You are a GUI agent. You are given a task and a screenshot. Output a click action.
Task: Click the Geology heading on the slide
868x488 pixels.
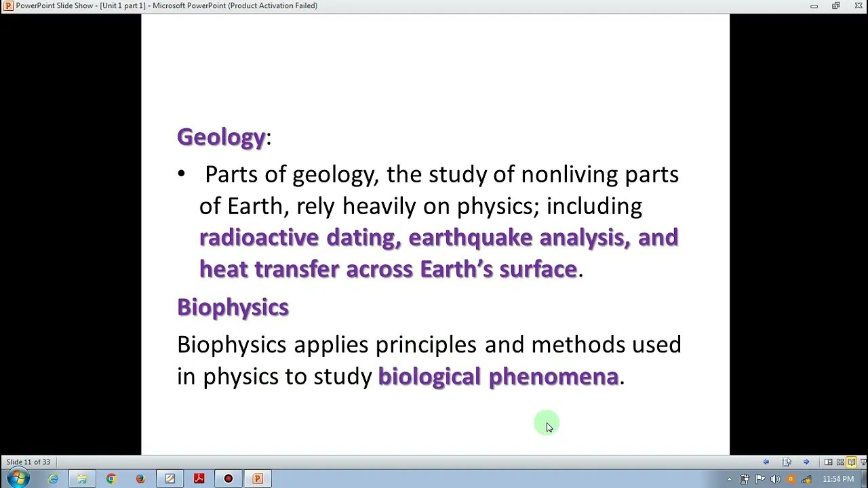[x=221, y=136]
